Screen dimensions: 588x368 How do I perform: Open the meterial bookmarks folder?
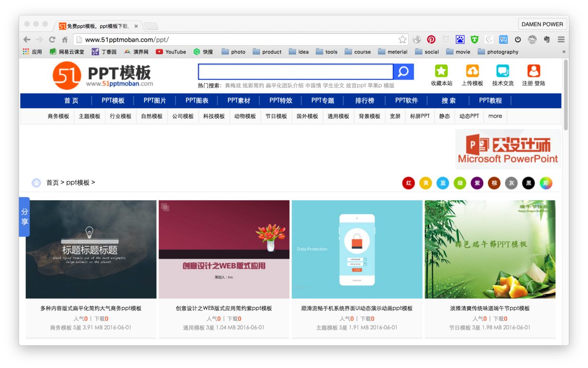(393, 52)
